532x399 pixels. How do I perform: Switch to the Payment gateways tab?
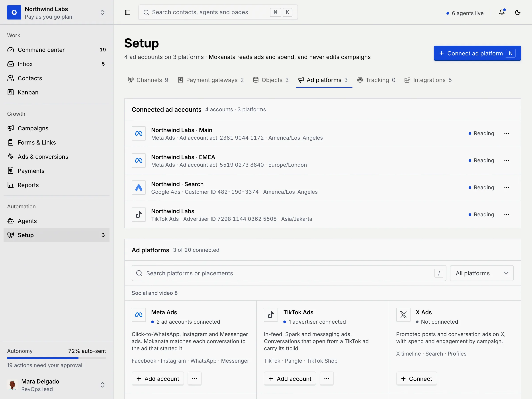point(211,80)
